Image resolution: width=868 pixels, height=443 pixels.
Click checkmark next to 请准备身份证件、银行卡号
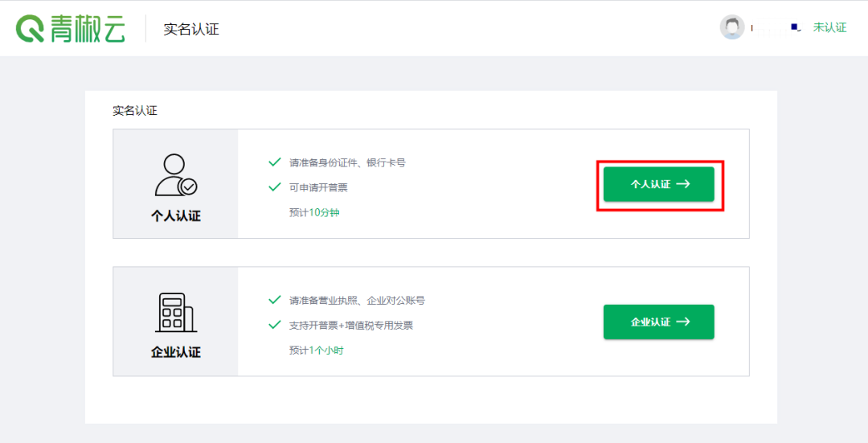click(275, 162)
